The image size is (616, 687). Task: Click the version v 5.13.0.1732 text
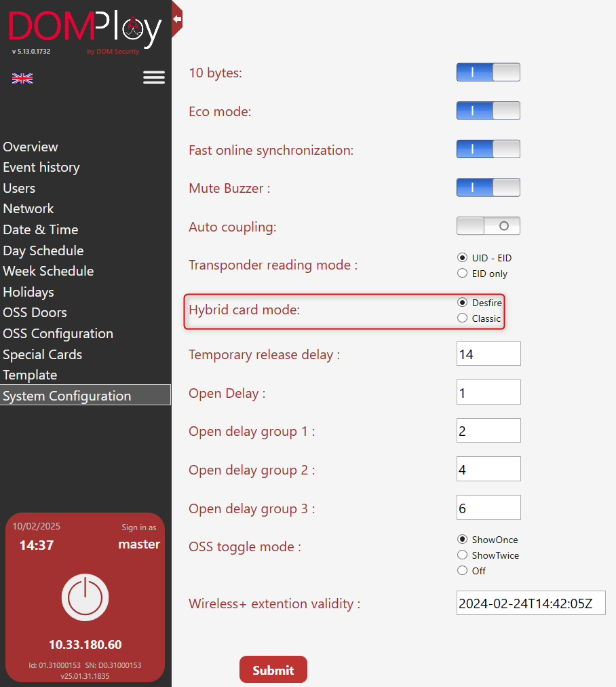coord(31,52)
